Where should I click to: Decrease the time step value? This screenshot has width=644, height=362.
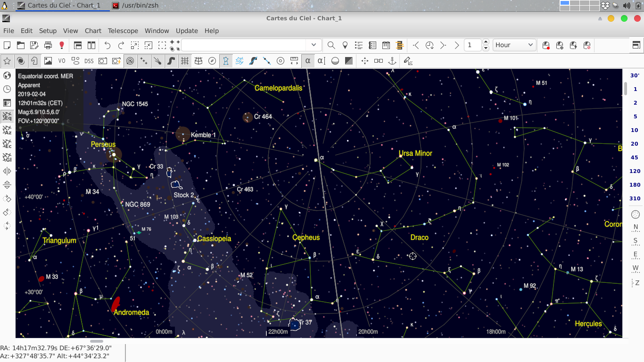pos(486,48)
